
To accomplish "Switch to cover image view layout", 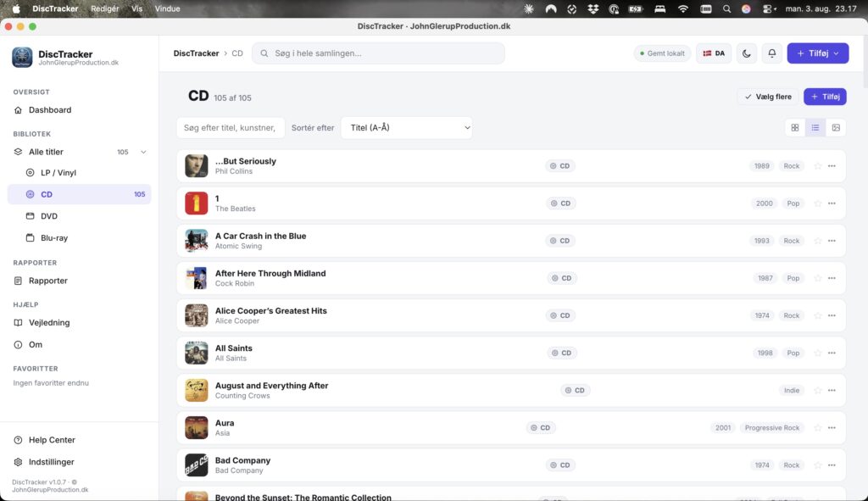I will [x=836, y=128].
